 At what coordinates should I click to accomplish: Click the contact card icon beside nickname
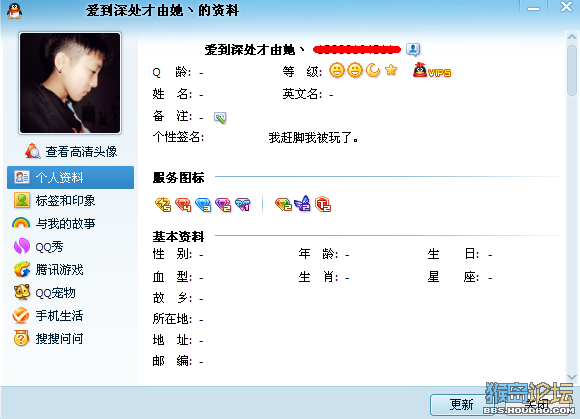(x=413, y=49)
